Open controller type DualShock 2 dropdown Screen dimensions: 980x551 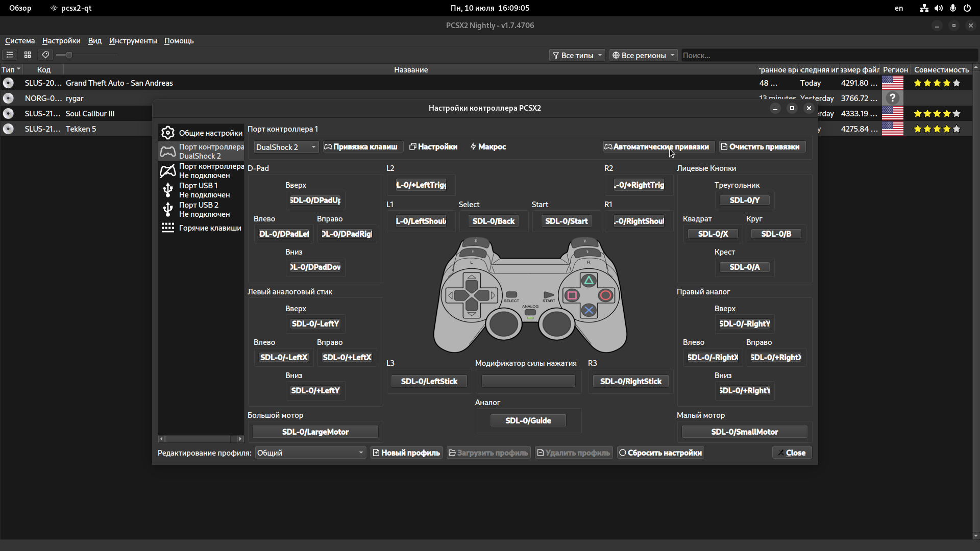[286, 147]
